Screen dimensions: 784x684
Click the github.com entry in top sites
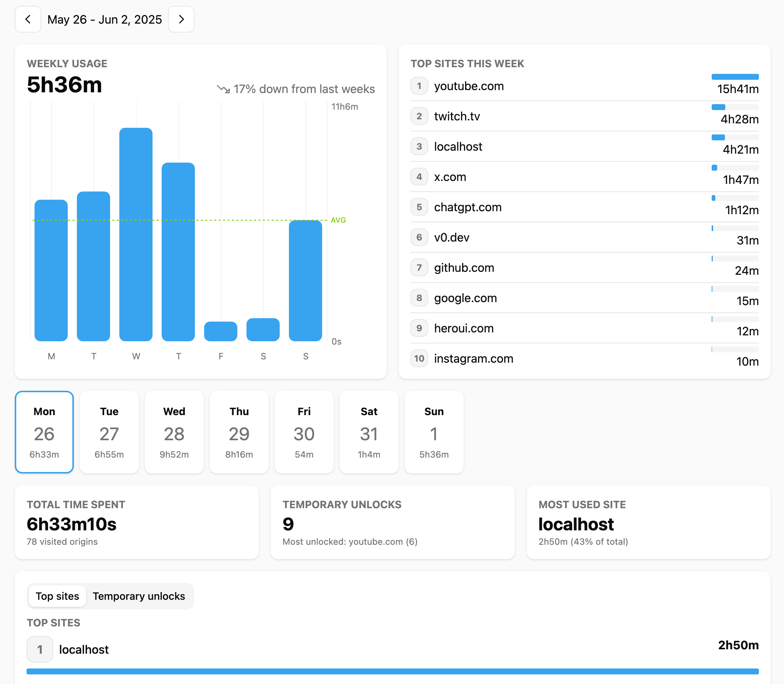point(584,267)
